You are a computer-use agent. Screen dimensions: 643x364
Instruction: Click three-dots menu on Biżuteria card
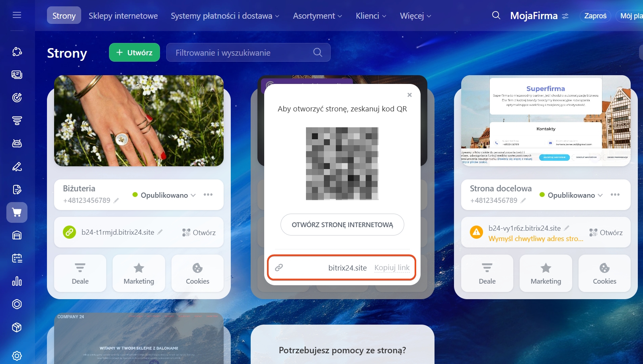tap(208, 195)
